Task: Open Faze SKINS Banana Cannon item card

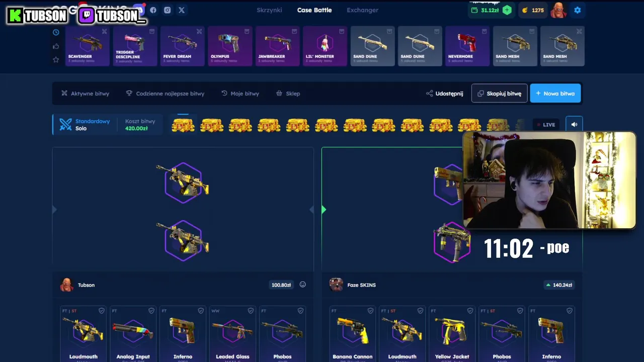Action: [x=353, y=334]
